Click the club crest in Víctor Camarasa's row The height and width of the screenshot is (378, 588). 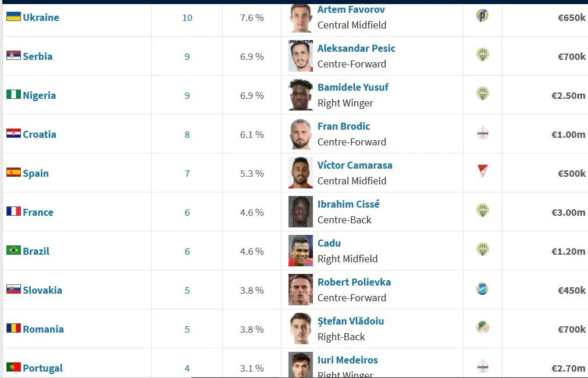pyautogui.click(x=482, y=172)
